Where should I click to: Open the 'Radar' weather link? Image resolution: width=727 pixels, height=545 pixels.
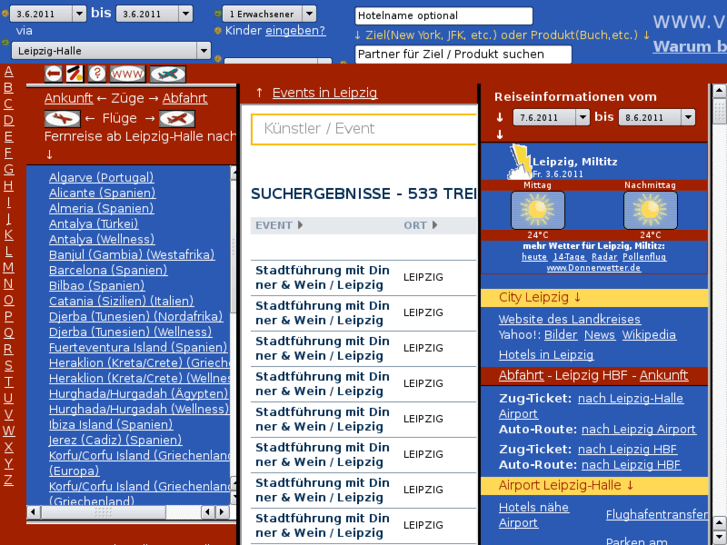[604, 257]
